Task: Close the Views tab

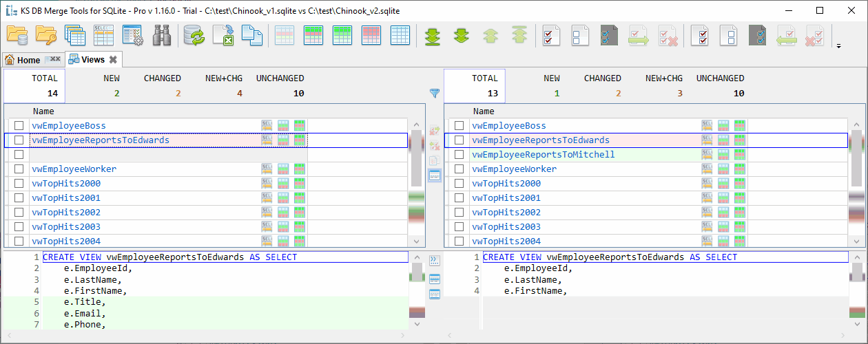Action: point(113,60)
